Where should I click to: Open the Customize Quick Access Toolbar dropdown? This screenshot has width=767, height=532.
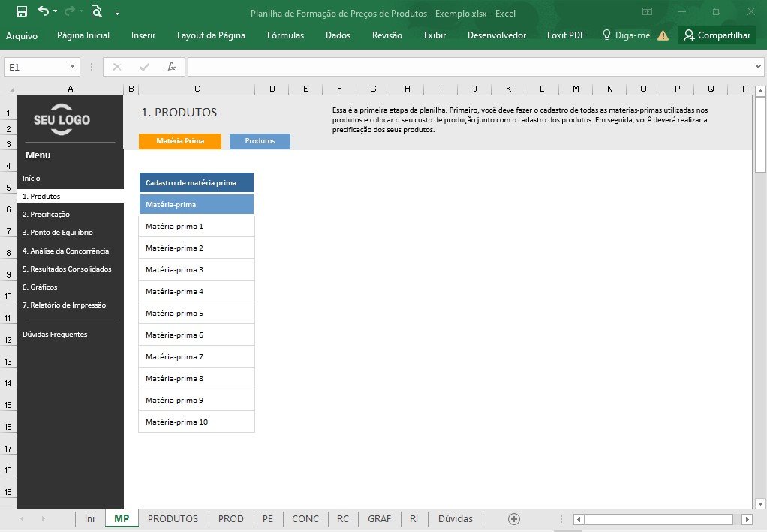(117, 13)
